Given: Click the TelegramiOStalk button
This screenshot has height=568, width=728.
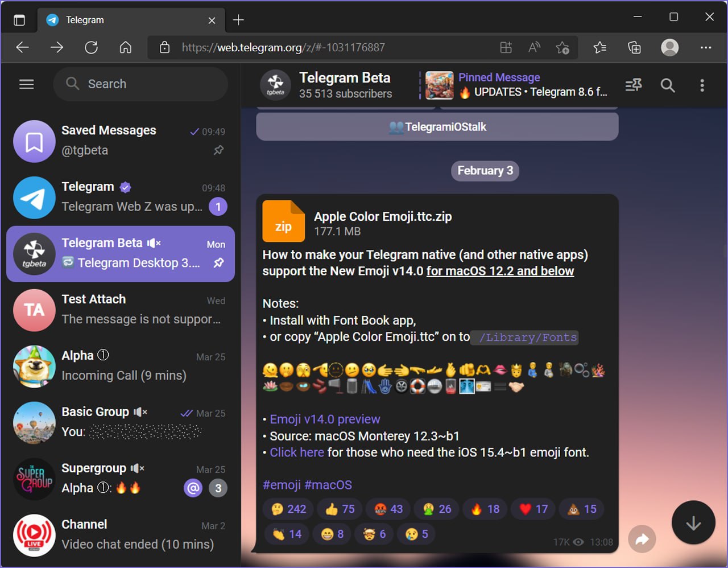Looking at the screenshot, I should point(437,126).
